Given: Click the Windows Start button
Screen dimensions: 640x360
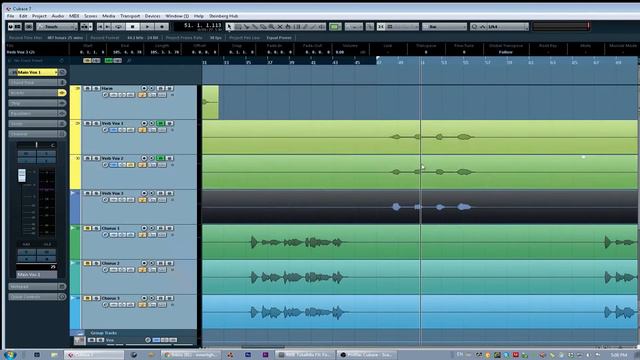Looking at the screenshot, I should (9, 355).
